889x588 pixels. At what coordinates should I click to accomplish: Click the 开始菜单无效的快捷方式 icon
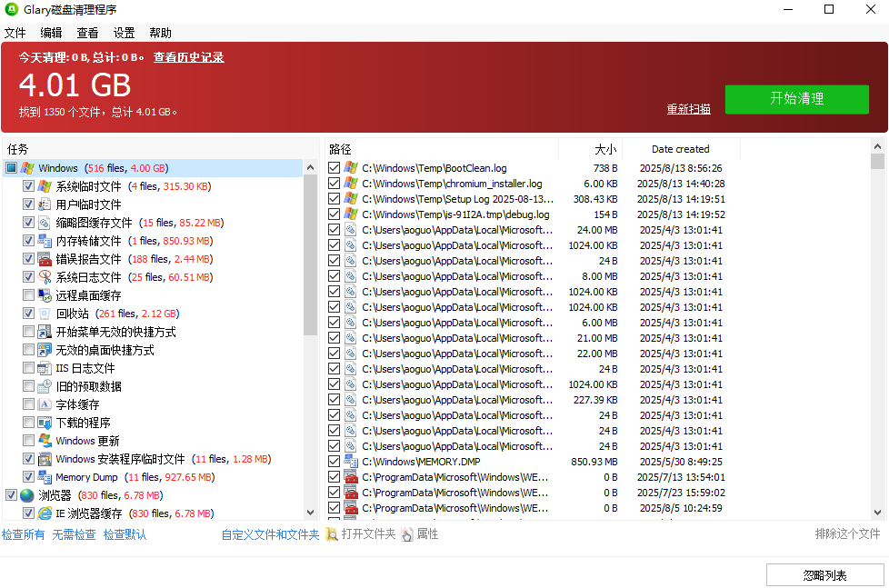(x=45, y=332)
